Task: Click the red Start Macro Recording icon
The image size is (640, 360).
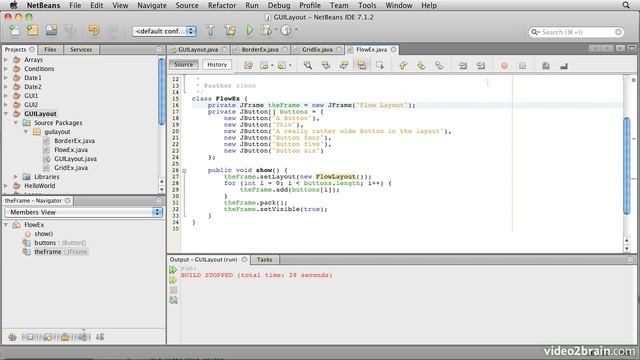Action: coord(504,66)
